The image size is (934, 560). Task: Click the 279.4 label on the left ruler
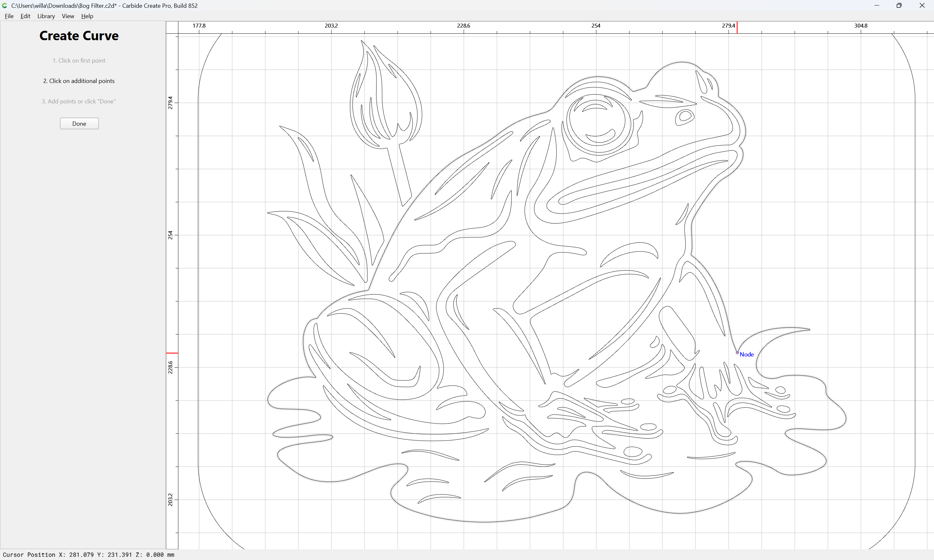point(170,103)
